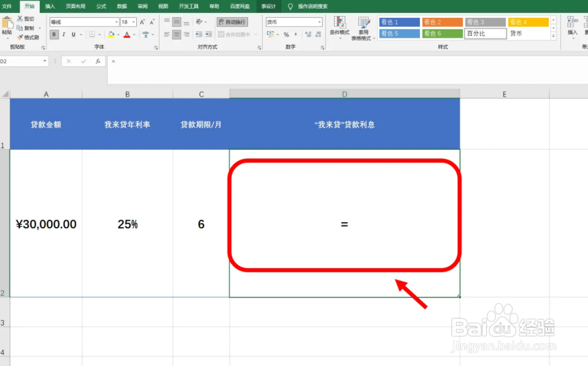This screenshot has height=366, width=588.
Task: Toggle Bold formatting
Action: [54, 35]
